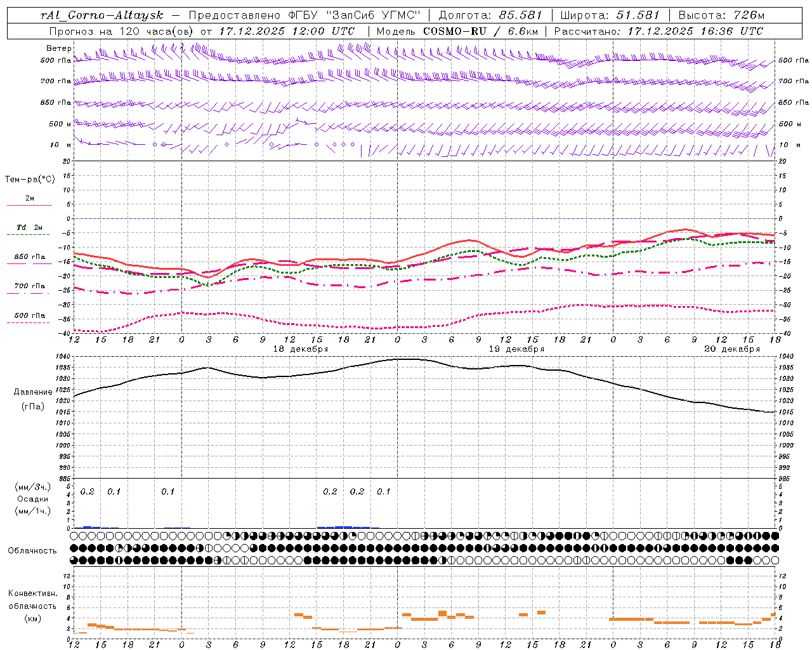Click the Облачность cloud cover label

coord(32,550)
